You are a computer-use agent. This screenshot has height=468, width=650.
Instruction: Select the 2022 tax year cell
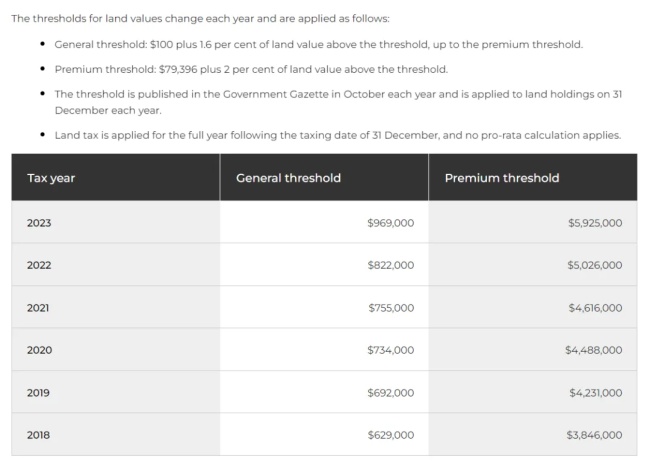pyautogui.click(x=115, y=264)
